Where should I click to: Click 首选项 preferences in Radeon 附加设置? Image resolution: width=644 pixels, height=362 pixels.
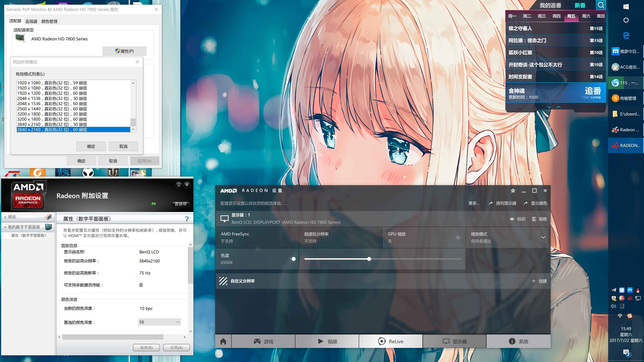(180, 204)
